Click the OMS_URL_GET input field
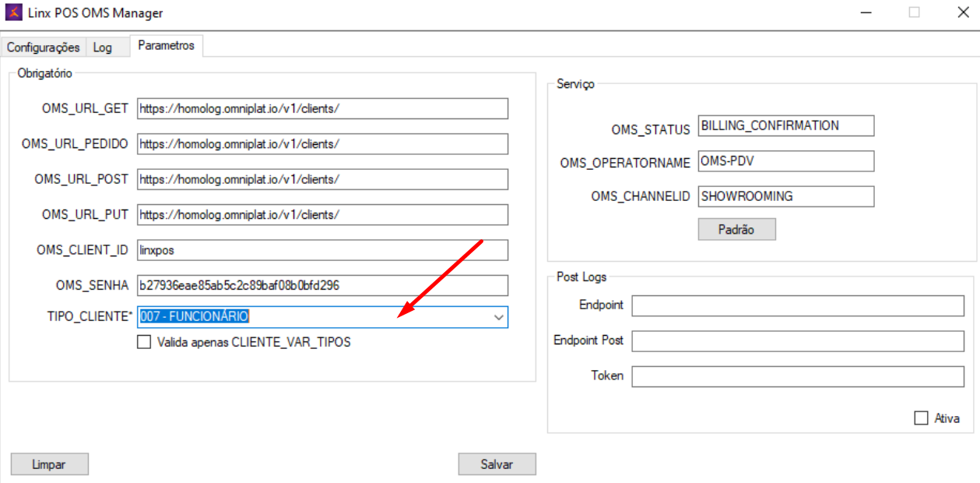This screenshot has width=980, height=483. coord(322,108)
